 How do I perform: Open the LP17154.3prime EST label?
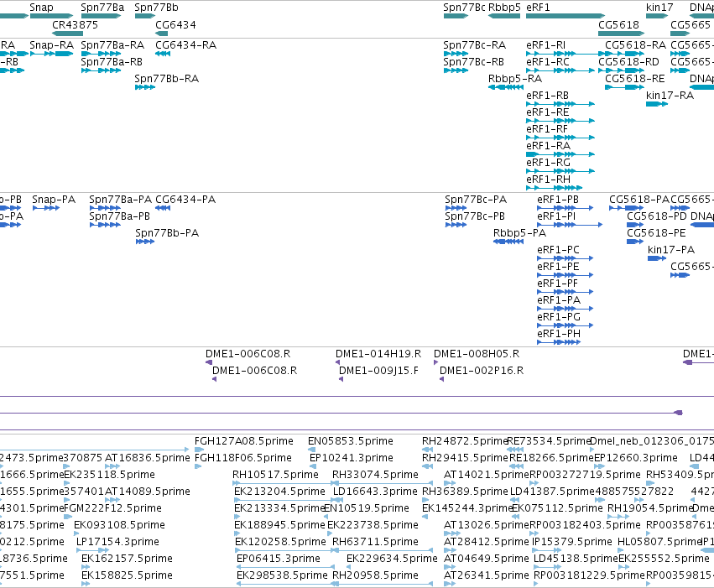(x=117, y=543)
